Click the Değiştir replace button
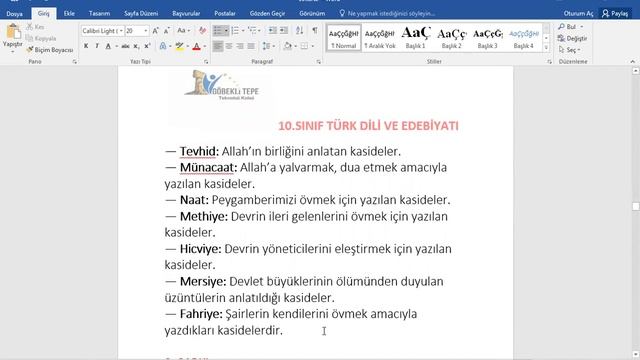Viewport: 640px width, 360px height. coord(572,38)
